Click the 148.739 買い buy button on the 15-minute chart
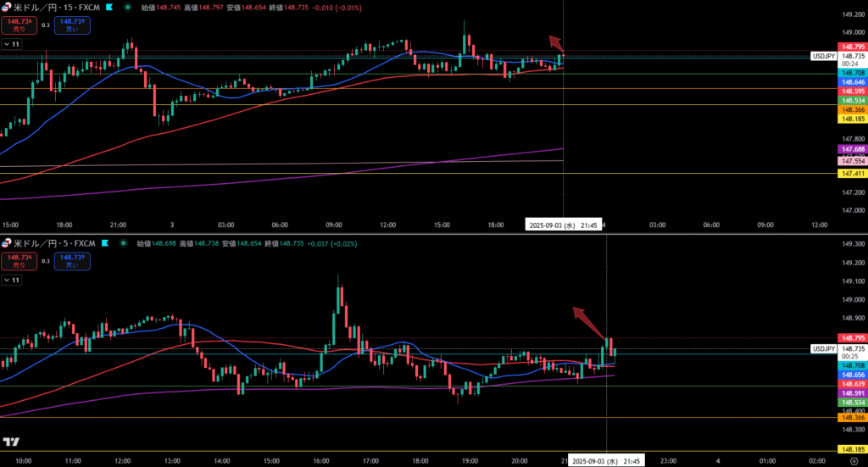 coord(72,25)
